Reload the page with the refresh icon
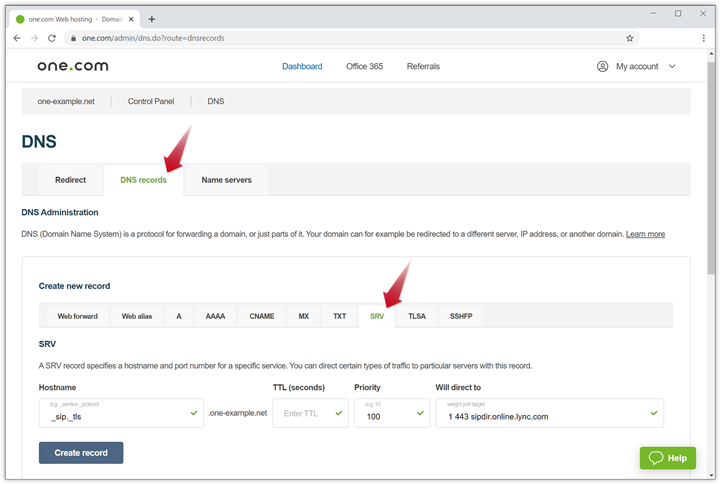The height and width of the screenshot is (484, 720). coord(53,38)
